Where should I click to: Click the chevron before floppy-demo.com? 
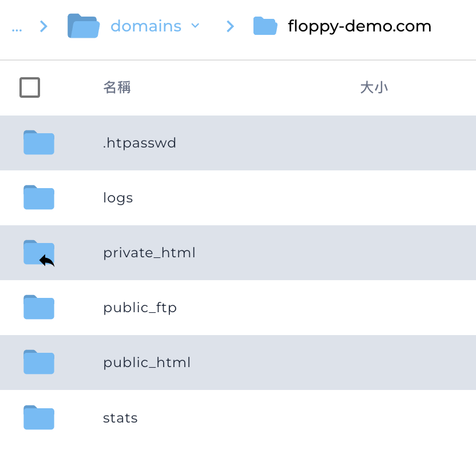(230, 26)
